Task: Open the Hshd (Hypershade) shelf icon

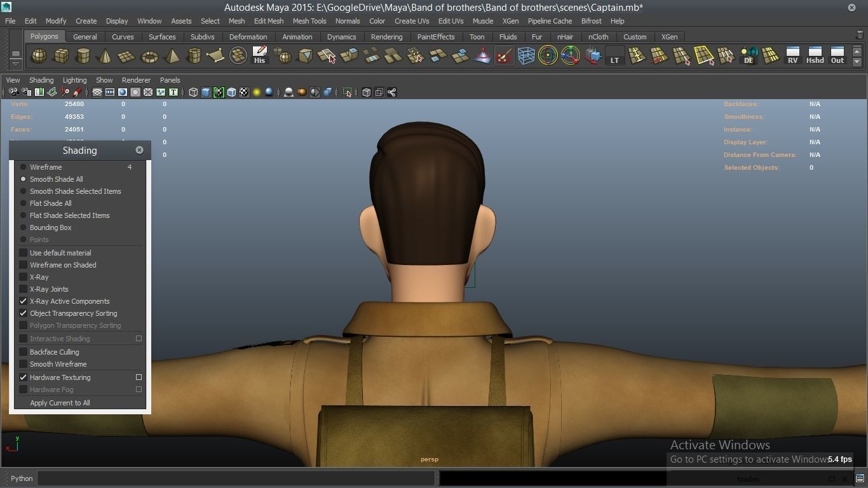Action: tap(815, 56)
